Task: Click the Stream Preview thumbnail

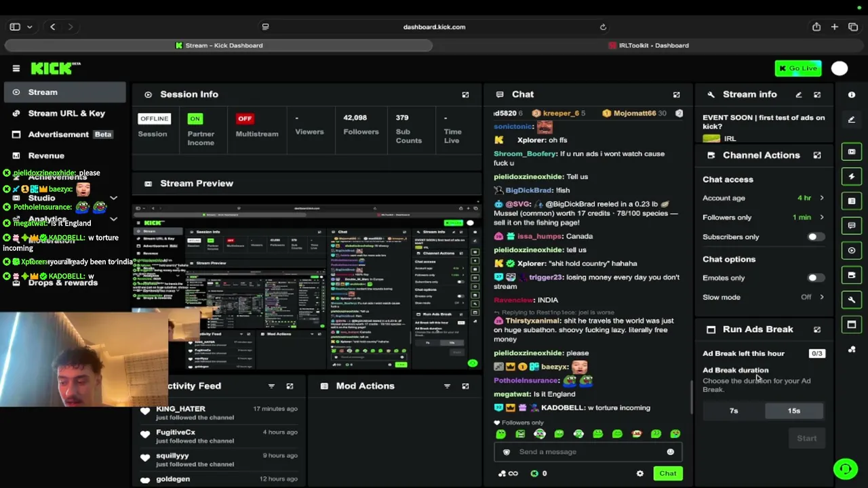Action: (307, 286)
